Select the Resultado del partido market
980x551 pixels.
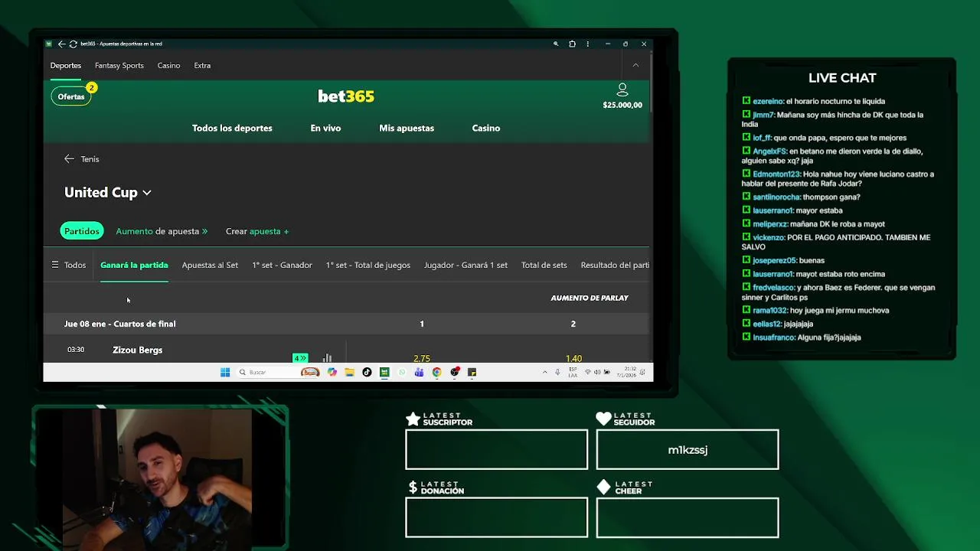pos(615,265)
